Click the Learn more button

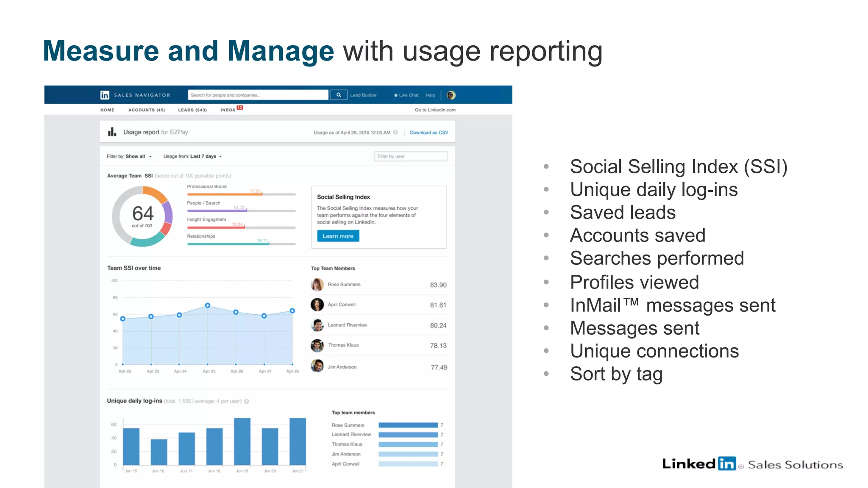coord(338,236)
